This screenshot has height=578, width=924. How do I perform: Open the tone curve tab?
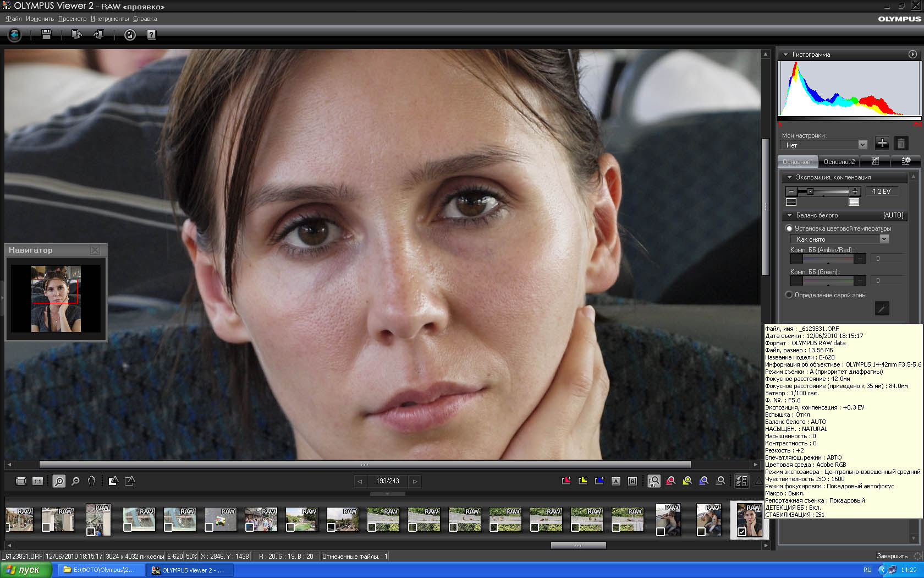(x=875, y=161)
